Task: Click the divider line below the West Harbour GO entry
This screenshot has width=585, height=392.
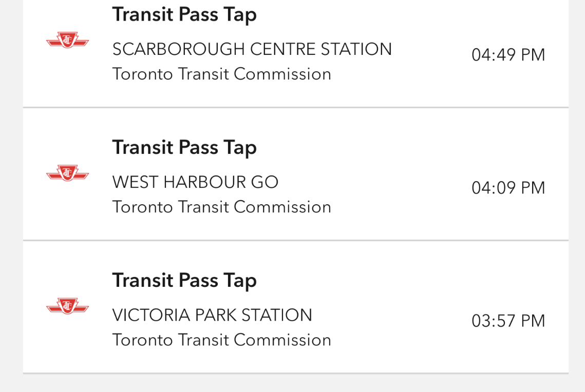Action: (x=295, y=240)
